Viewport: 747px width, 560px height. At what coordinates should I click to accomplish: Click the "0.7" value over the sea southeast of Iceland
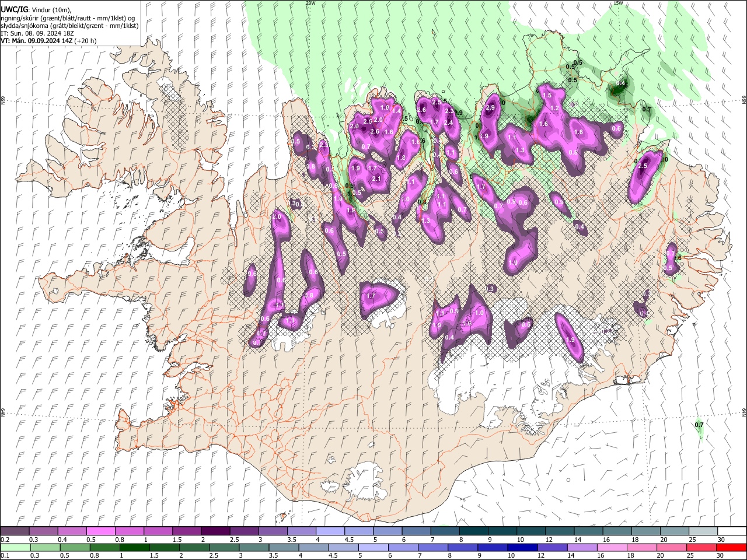[699, 425]
